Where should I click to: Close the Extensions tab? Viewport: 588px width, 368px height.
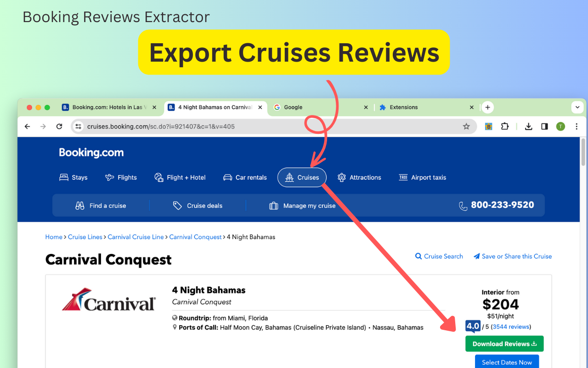(x=471, y=107)
